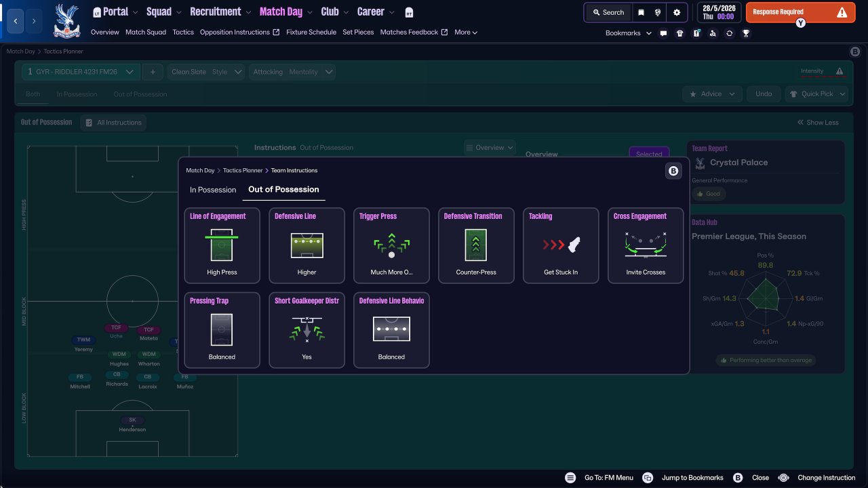Select the WDM Wharton position badge
The height and width of the screenshot is (488, 868).
pyautogui.click(x=149, y=354)
